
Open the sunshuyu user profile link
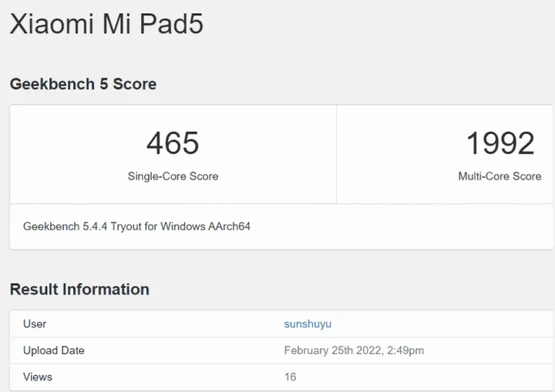pos(308,324)
